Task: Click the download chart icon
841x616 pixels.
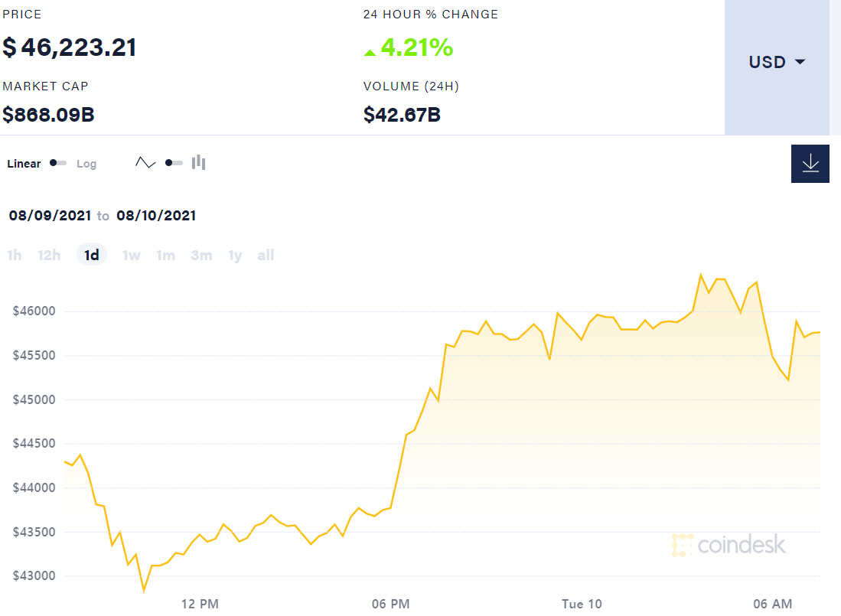Action: pos(810,164)
